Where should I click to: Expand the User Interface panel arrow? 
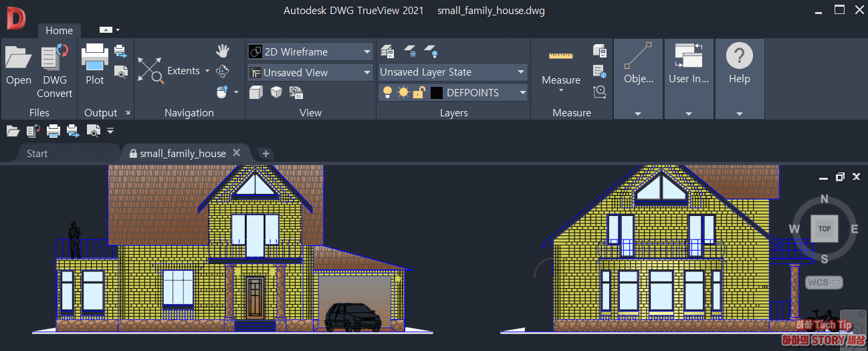689,114
